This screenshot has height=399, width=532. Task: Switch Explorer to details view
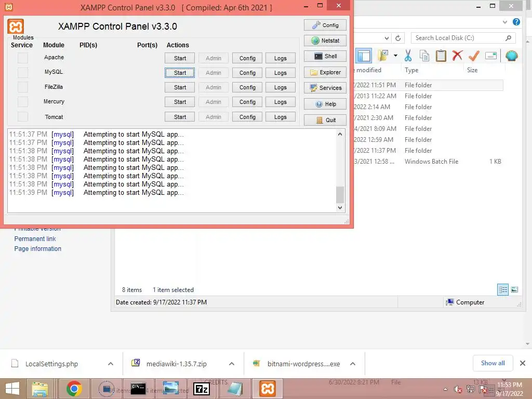click(x=503, y=290)
